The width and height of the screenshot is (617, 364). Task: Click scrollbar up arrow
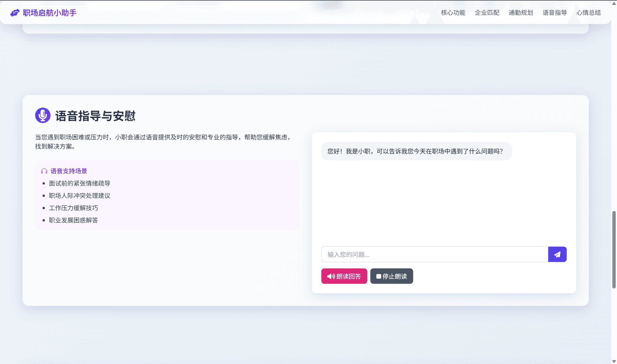click(x=614, y=3)
